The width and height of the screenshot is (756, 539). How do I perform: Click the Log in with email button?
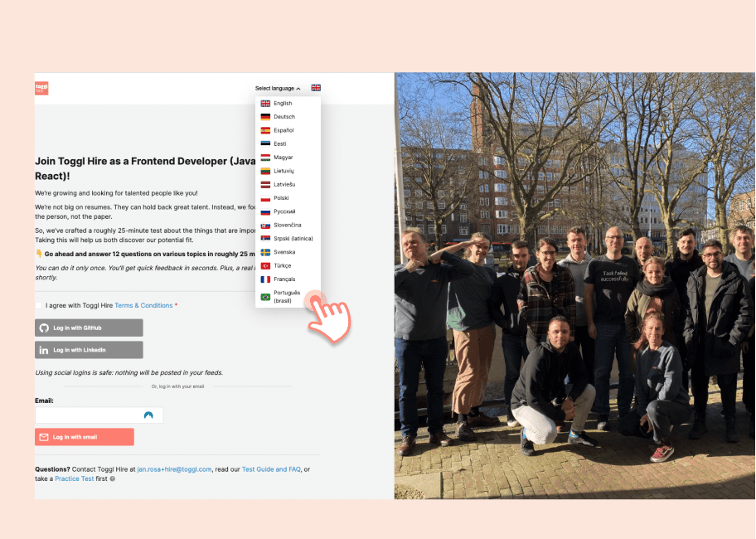coord(85,437)
